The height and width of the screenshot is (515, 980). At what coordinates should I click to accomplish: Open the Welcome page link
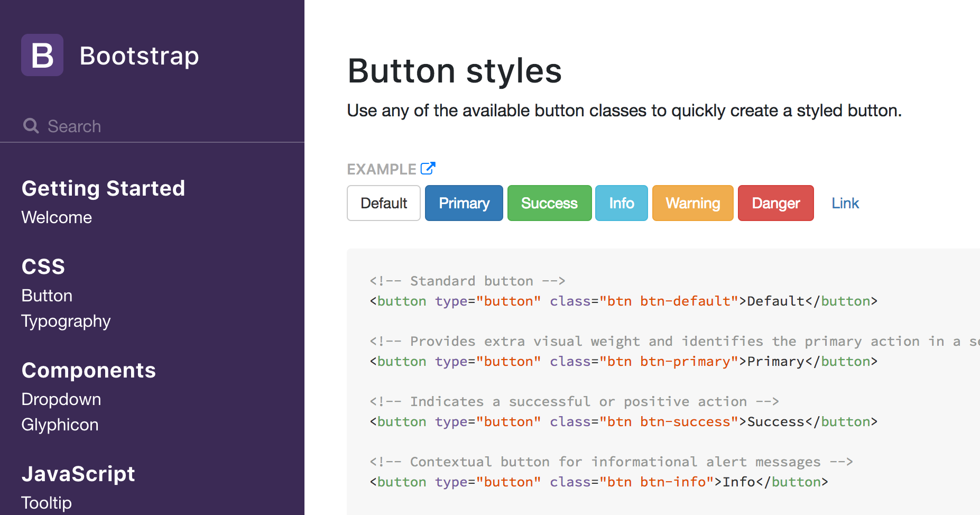coord(57,217)
